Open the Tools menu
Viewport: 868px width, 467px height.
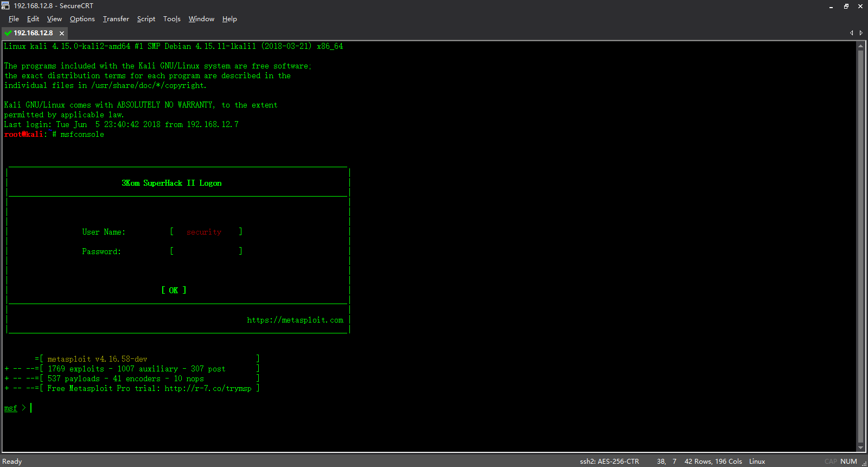click(x=172, y=19)
